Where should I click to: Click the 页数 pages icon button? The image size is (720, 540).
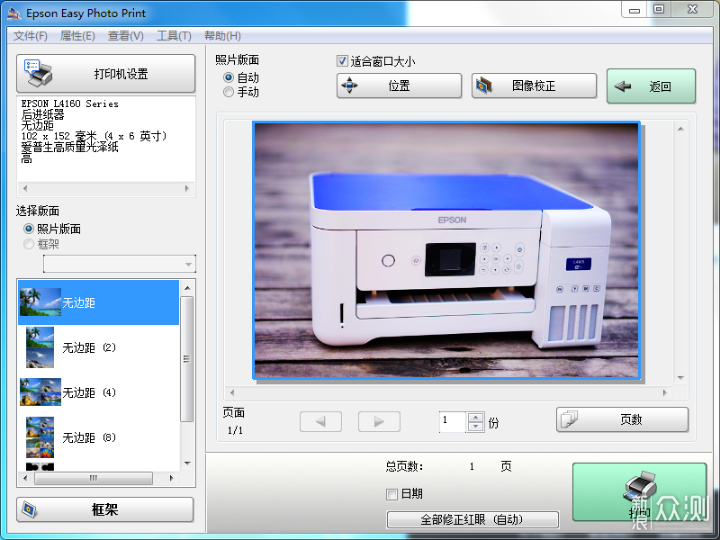pyautogui.click(x=621, y=420)
